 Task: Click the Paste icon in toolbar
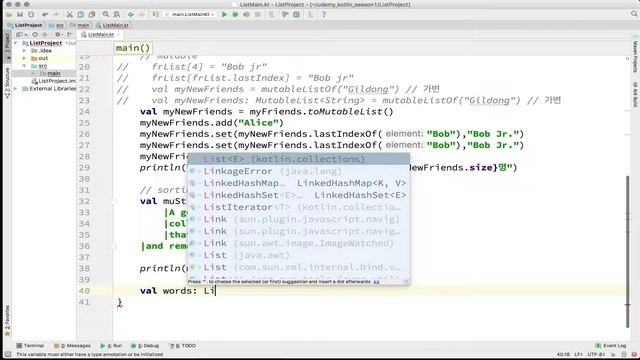(x=92, y=14)
